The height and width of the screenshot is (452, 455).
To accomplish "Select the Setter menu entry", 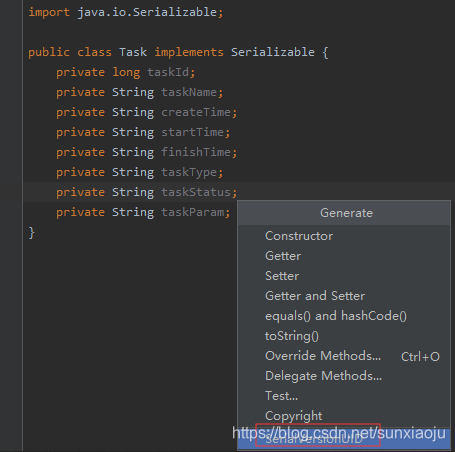I will tap(344, 276).
